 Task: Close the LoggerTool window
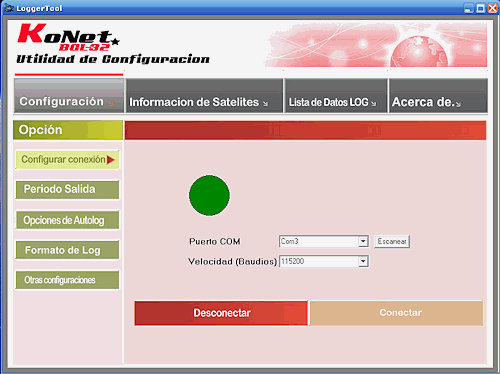pyautogui.click(x=492, y=8)
